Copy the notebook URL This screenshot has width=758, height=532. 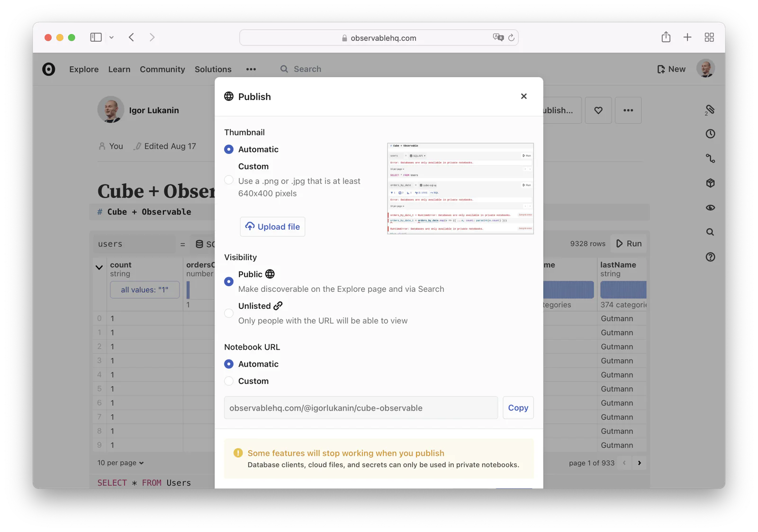tap(518, 408)
